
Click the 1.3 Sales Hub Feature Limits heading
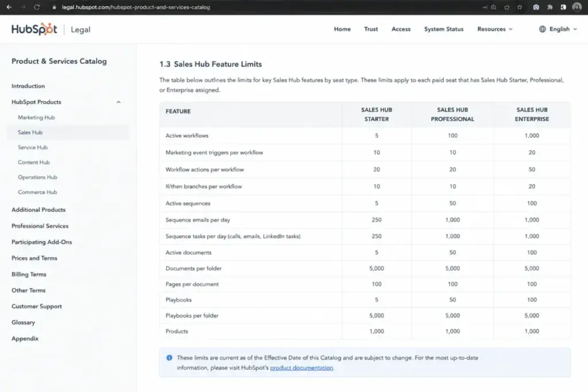coord(210,64)
